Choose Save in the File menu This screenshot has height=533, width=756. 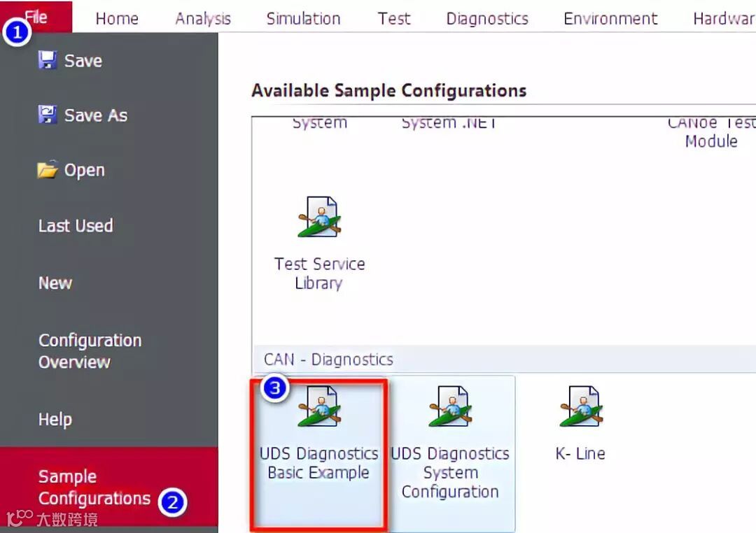83,61
